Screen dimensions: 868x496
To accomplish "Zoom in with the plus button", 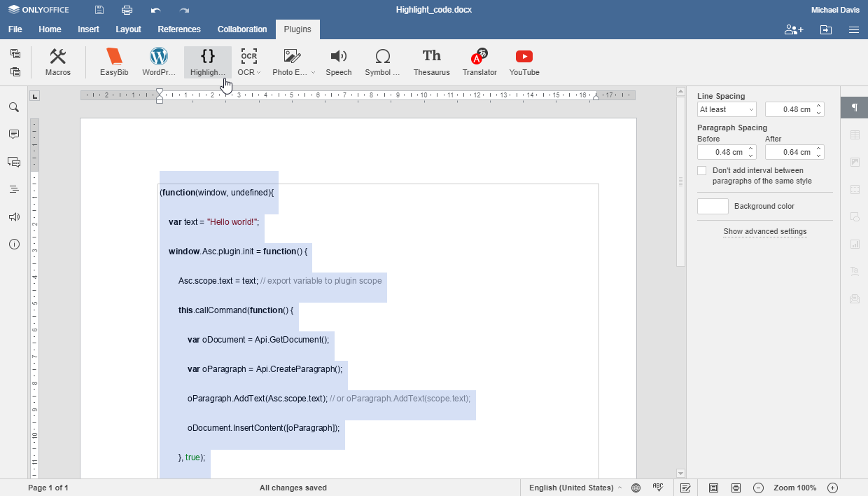I will pyautogui.click(x=832, y=488).
